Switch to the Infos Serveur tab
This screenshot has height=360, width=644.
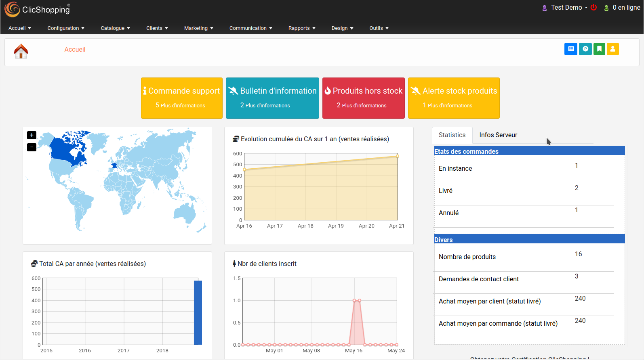click(498, 135)
